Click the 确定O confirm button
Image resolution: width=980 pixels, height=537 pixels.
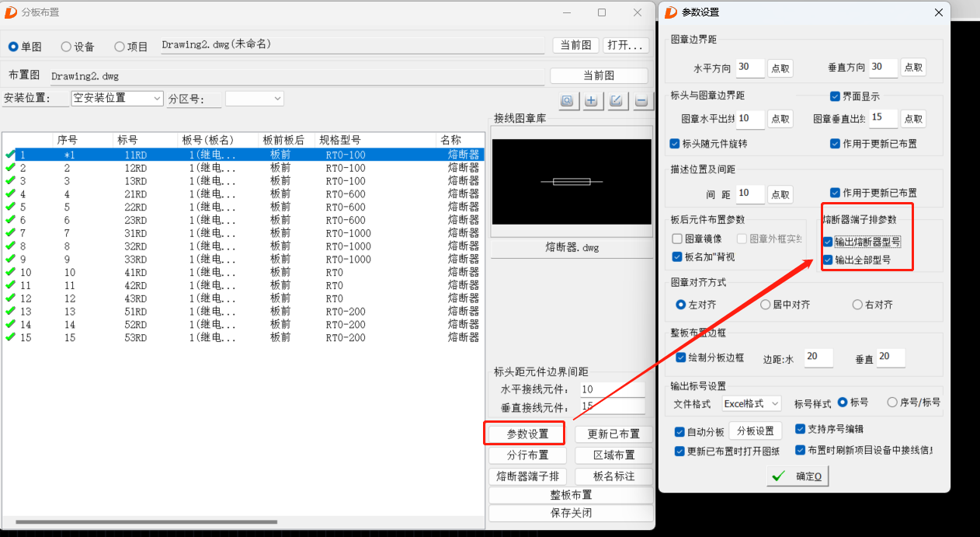coord(798,476)
